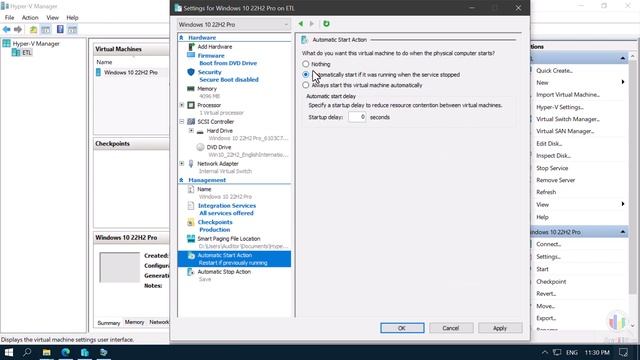Click the Integration Services icon
640x360 pixels.
(191, 206)
